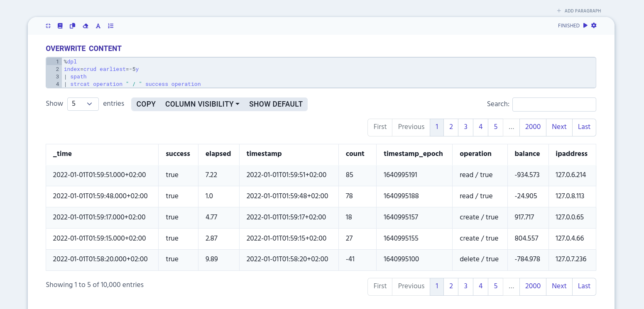Screen dimensions: 644x309
Task: Click the numbered list line numbers icon
Action: click(111, 26)
